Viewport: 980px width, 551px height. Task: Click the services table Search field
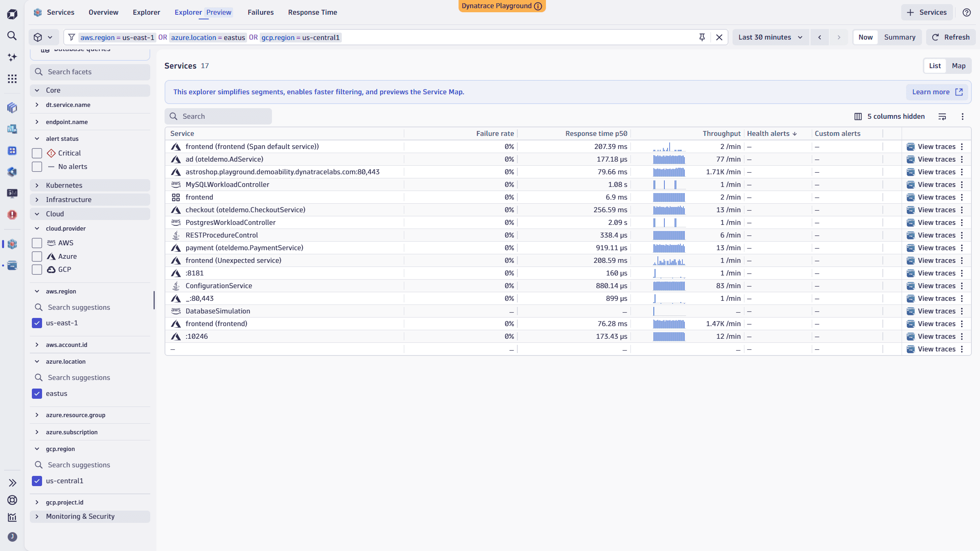(x=218, y=116)
